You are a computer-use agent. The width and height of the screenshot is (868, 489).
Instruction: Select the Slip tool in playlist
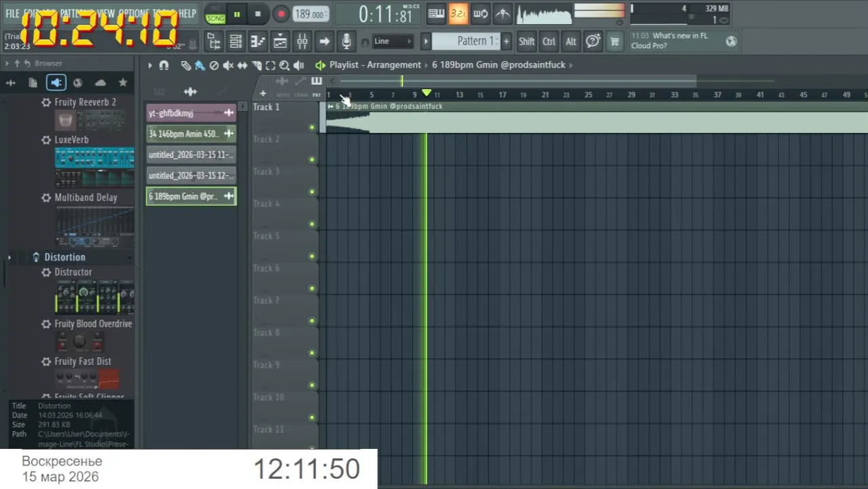(242, 65)
